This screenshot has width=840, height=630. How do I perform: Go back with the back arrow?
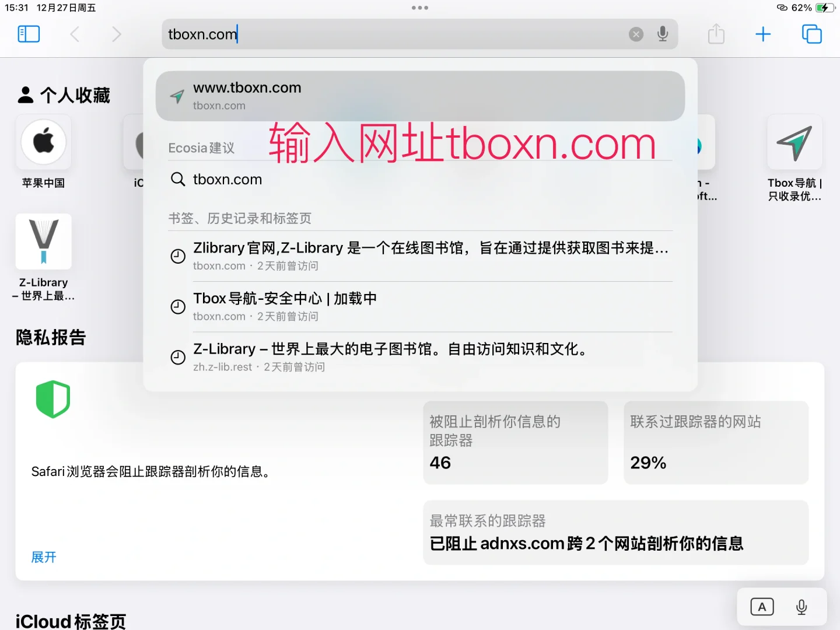[x=75, y=34]
